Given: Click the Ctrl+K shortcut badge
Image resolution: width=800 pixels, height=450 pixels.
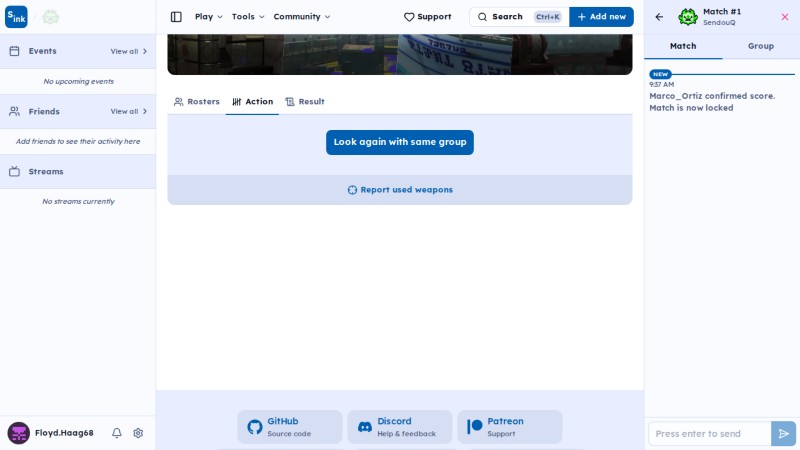Looking at the screenshot, I should pyautogui.click(x=548, y=17).
